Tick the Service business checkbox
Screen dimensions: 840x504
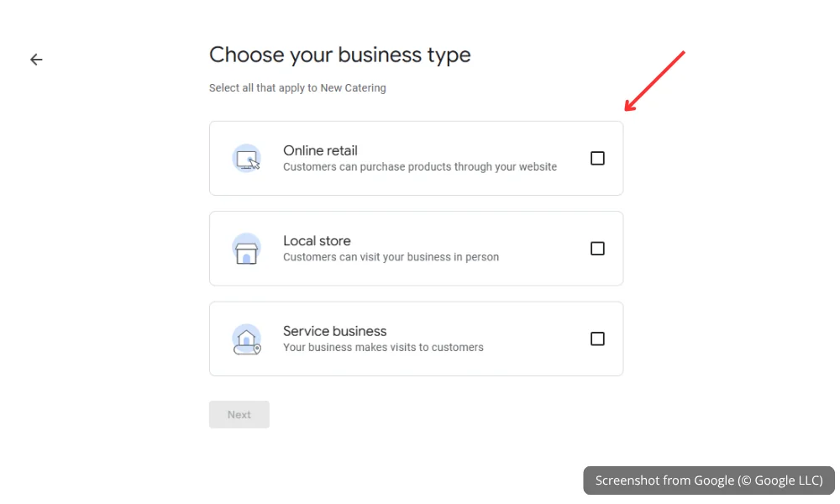tap(597, 339)
